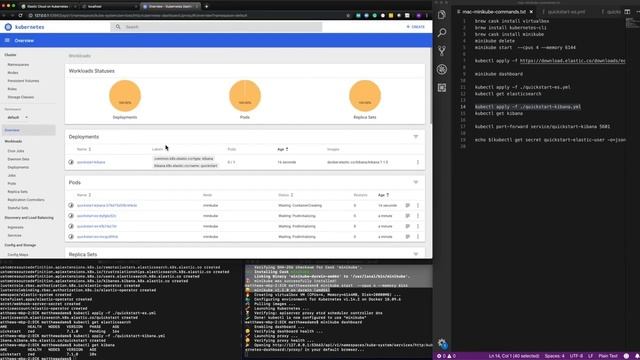Go to Persistent Volumes in sidebar
This screenshot has width=640, height=360.
pos(23,81)
